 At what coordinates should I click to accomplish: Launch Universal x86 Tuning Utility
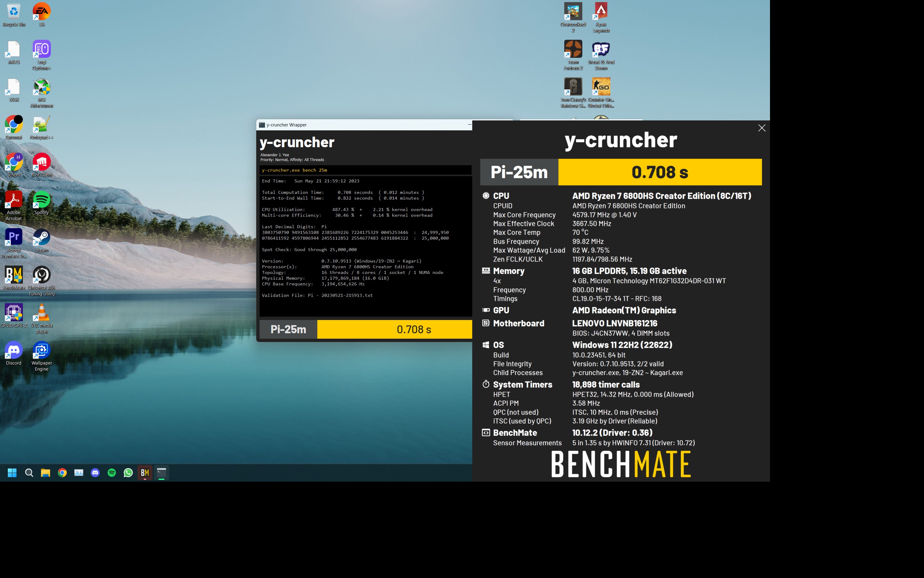click(42, 281)
